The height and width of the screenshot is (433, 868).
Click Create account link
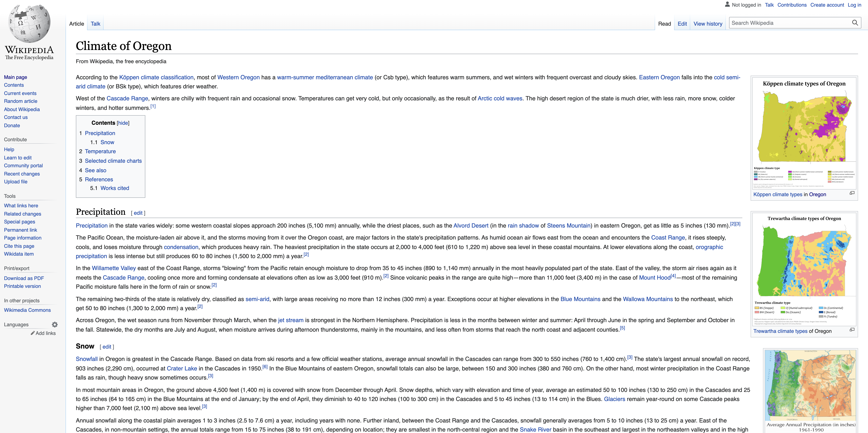827,5
